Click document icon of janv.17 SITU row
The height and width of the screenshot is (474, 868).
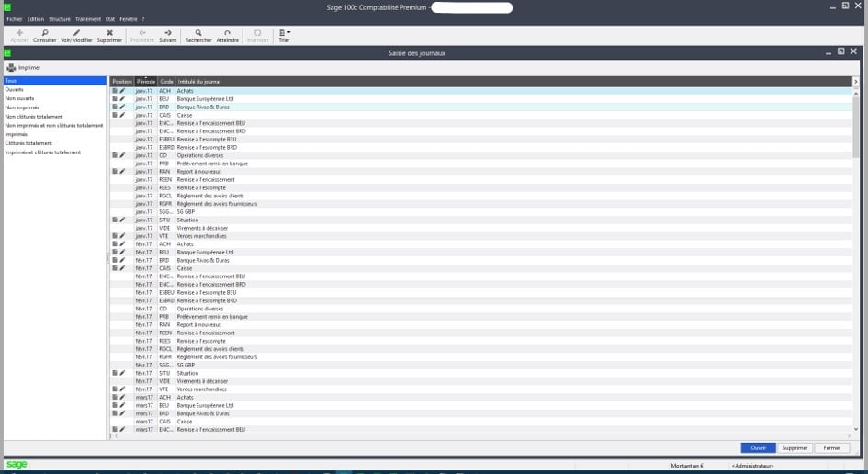115,220
